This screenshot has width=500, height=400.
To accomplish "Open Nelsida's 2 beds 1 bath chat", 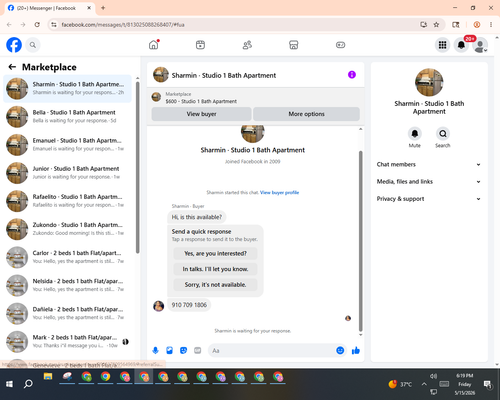I will [67, 285].
